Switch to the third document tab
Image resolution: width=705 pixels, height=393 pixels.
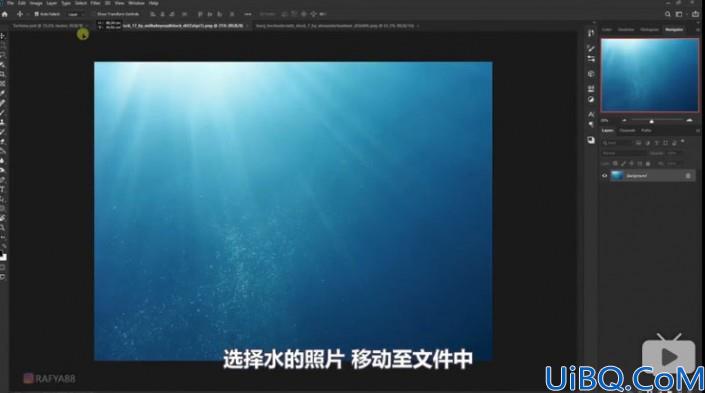point(335,26)
